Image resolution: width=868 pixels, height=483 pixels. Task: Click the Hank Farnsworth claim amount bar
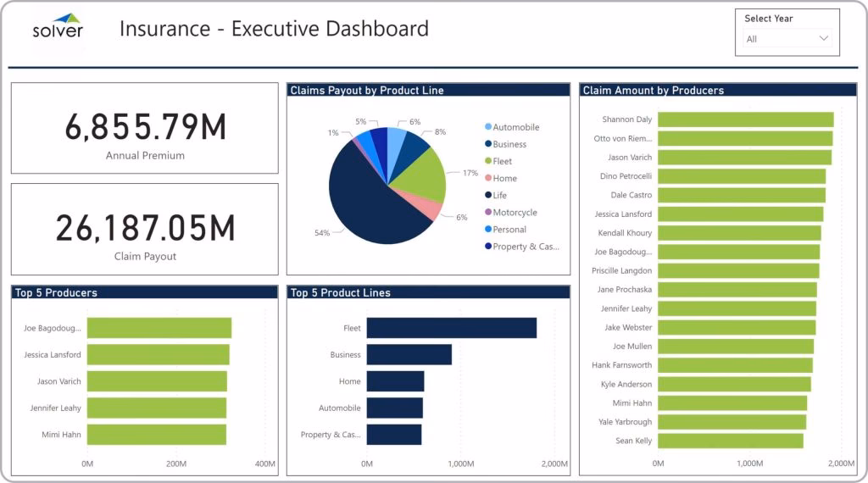tap(735, 365)
